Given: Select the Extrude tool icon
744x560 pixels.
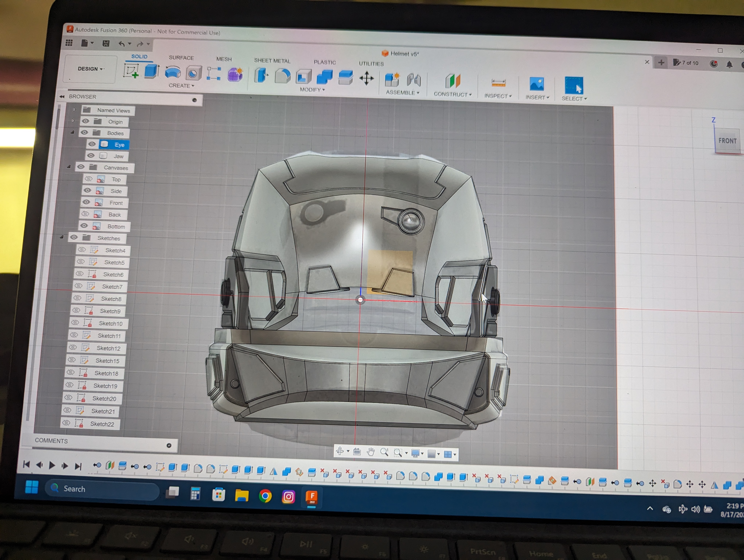Looking at the screenshot, I should (x=152, y=72).
